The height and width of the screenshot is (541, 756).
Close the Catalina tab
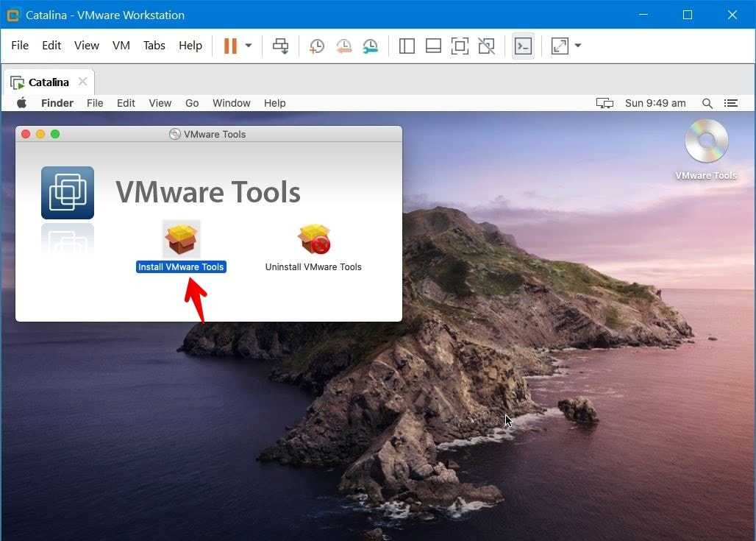(x=83, y=82)
